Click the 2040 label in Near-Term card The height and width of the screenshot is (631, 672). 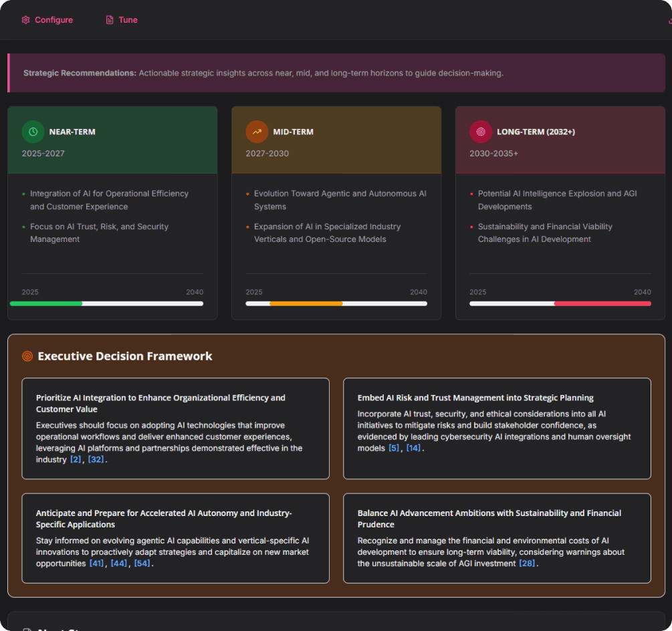(195, 292)
